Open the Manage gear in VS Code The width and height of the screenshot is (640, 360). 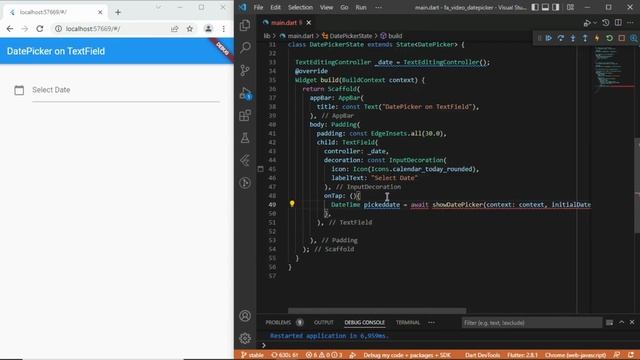245,338
